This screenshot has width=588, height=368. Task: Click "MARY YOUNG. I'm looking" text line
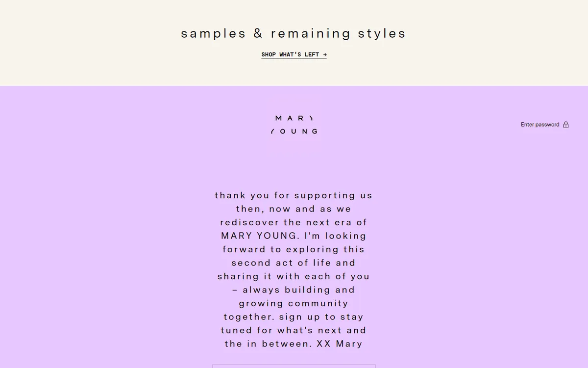tap(294, 236)
